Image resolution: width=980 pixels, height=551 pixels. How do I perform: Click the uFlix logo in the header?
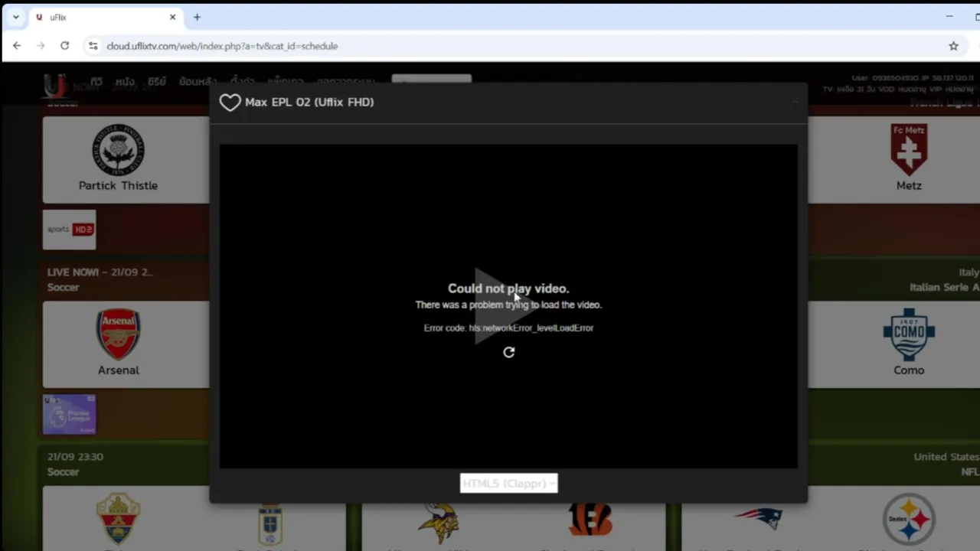[x=54, y=86]
